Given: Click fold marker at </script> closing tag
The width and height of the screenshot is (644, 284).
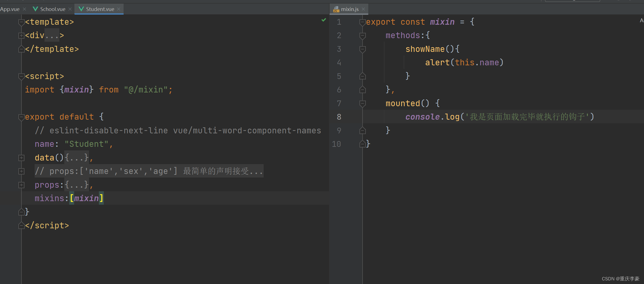Looking at the screenshot, I should pyautogui.click(x=21, y=226).
